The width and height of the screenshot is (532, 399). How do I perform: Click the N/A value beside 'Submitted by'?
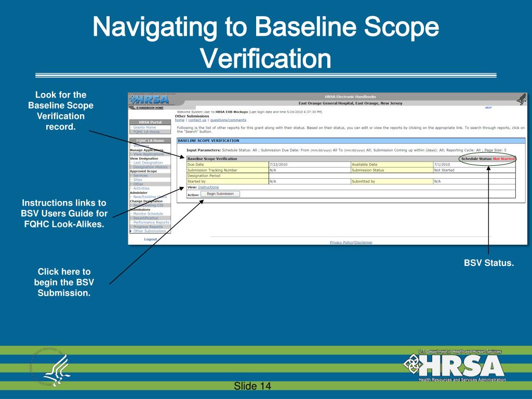(437, 181)
